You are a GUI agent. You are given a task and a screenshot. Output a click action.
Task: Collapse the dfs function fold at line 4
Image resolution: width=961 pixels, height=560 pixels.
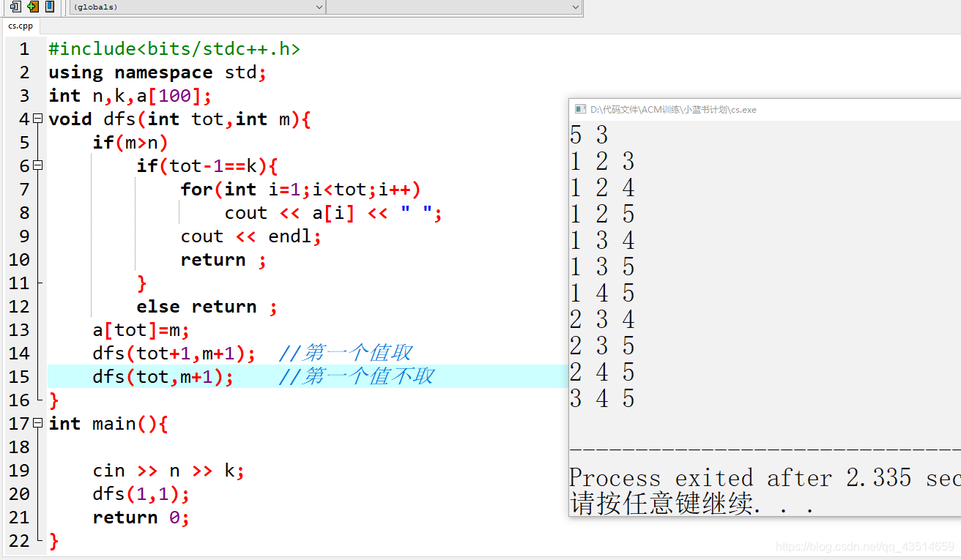click(38, 119)
